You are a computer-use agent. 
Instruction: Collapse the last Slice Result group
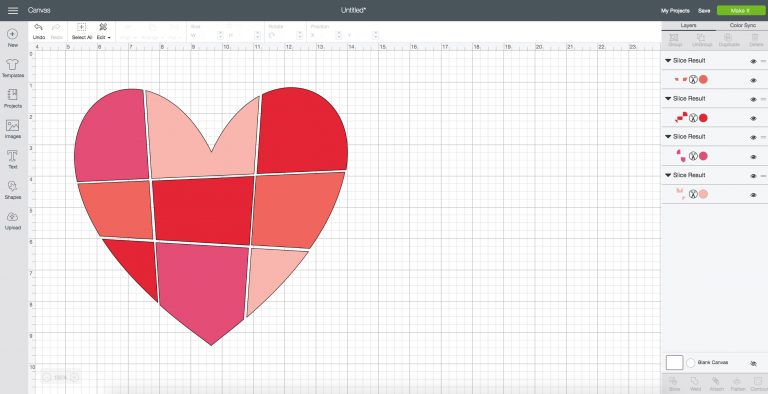(x=668, y=175)
